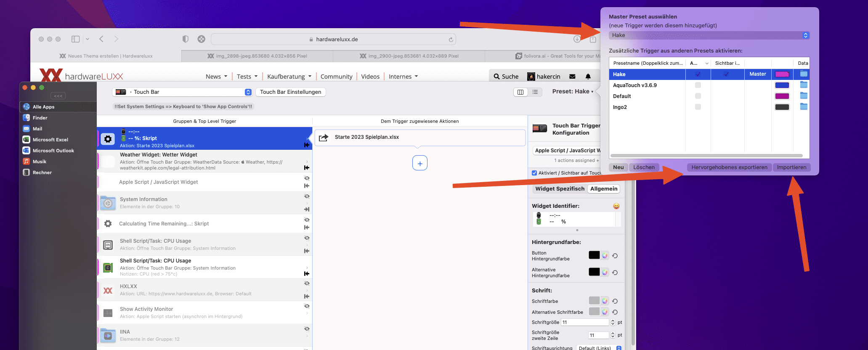Toggle visibility of HXLXX trigger
Image resolution: width=868 pixels, height=350 pixels.
pos(307,284)
